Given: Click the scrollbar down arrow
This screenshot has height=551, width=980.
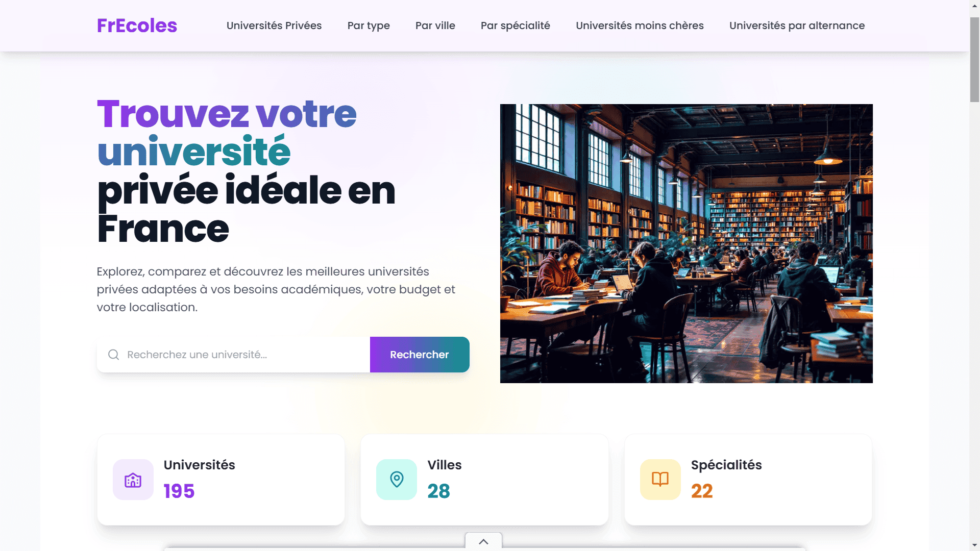Looking at the screenshot, I should [x=974, y=545].
